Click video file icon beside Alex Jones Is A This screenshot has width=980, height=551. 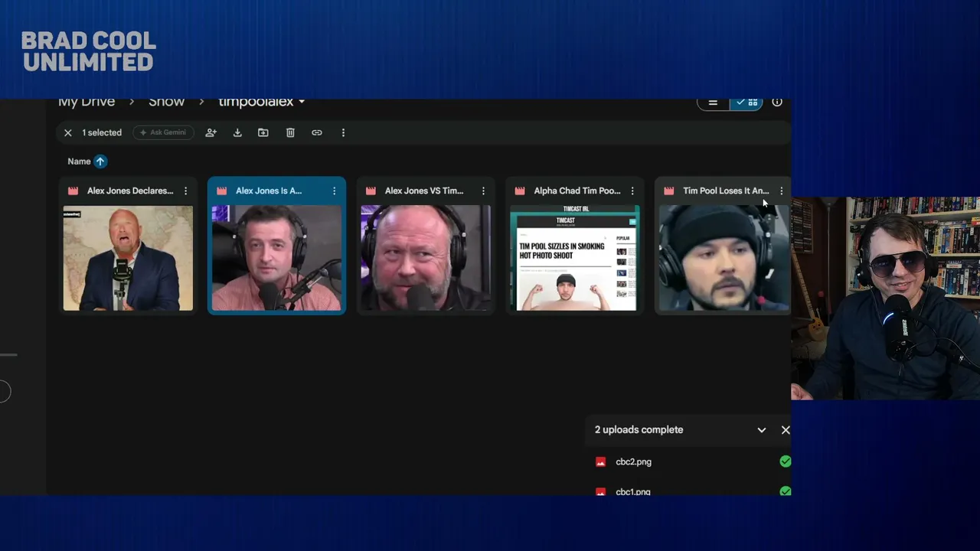click(x=222, y=191)
